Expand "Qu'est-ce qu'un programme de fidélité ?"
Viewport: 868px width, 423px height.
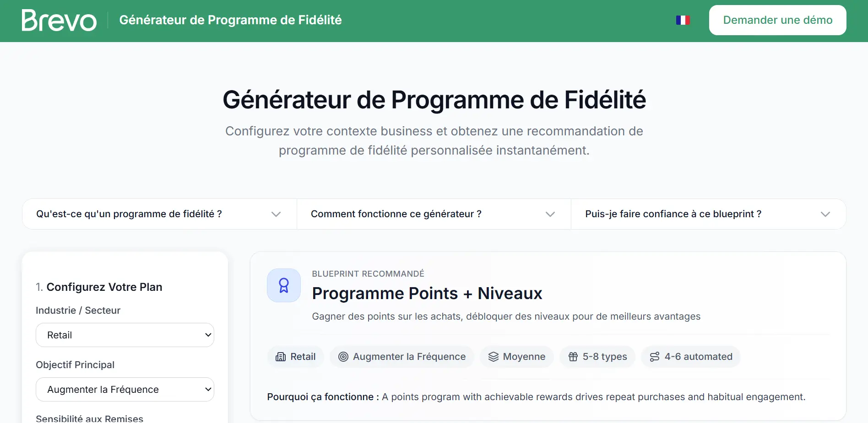point(159,214)
